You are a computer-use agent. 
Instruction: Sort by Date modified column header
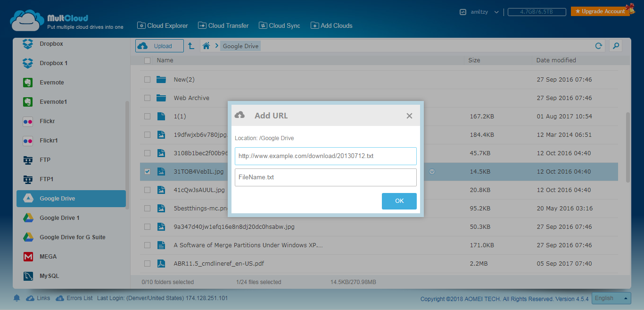point(556,60)
